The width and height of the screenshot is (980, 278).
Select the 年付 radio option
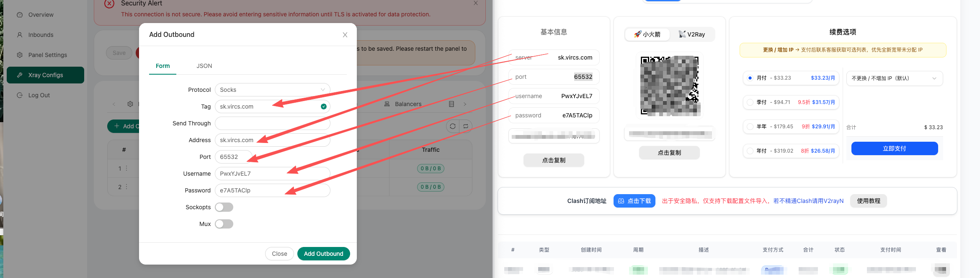point(750,151)
